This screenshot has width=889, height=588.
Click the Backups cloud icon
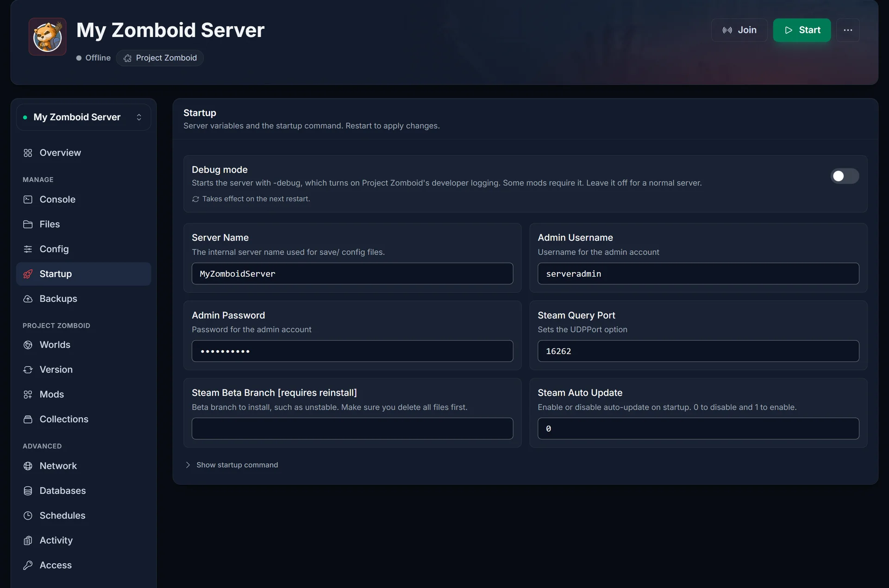click(x=28, y=299)
